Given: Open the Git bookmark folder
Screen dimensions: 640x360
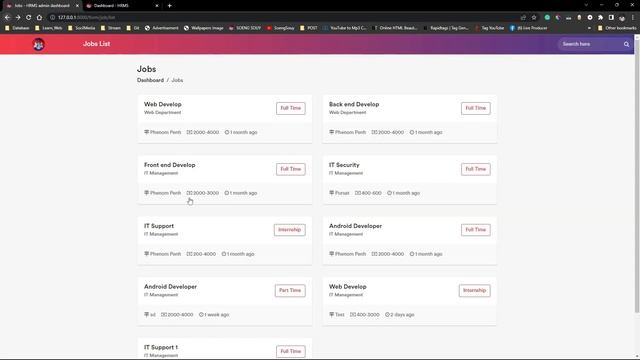Looking at the screenshot, I should [x=133, y=28].
